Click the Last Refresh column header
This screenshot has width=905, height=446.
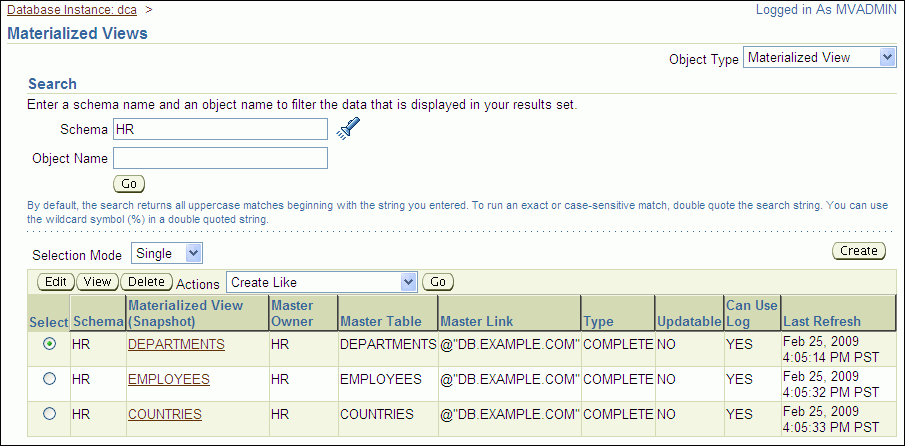coord(821,321)
